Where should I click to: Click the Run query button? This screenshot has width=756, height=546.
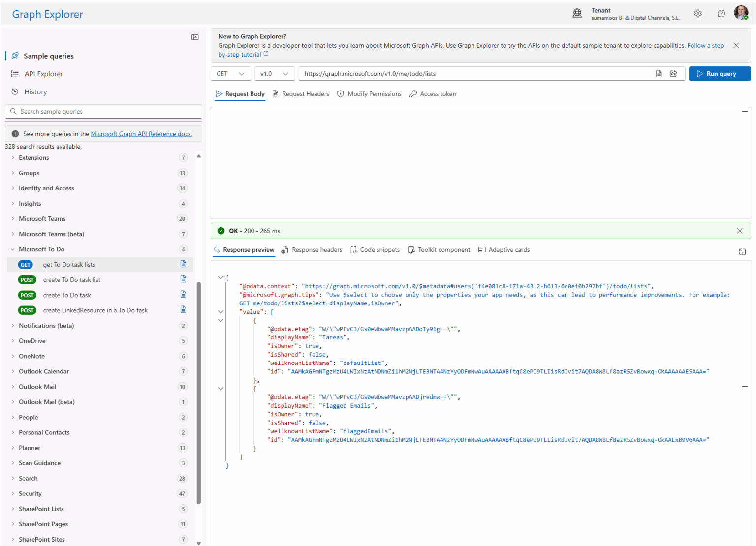tap(720, 74)
